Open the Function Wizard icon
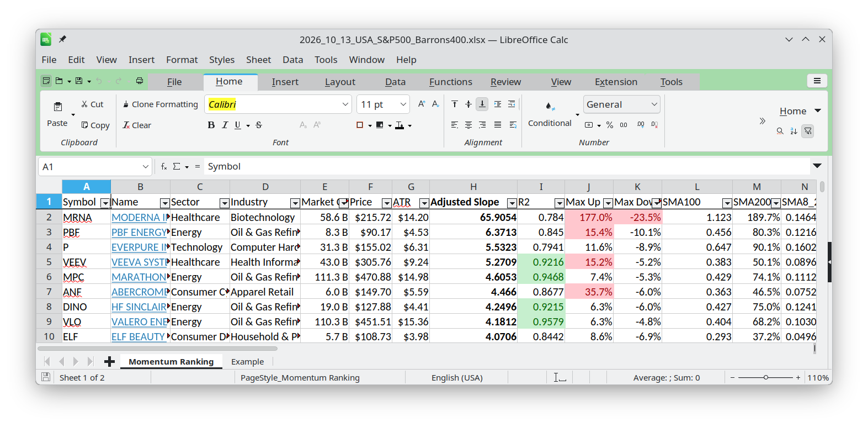The width and height of the screenshot is (868, 427). coord(164,166)
